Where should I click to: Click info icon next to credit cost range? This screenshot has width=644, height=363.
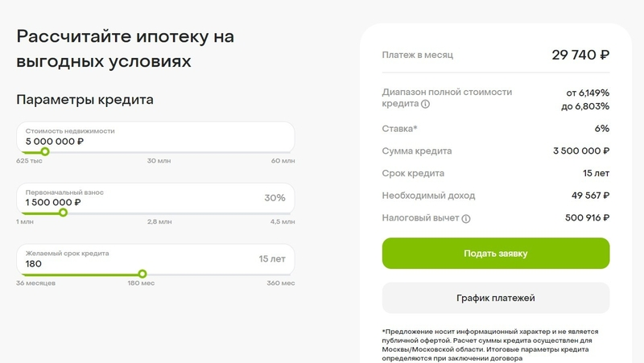(x=426, y=105)
